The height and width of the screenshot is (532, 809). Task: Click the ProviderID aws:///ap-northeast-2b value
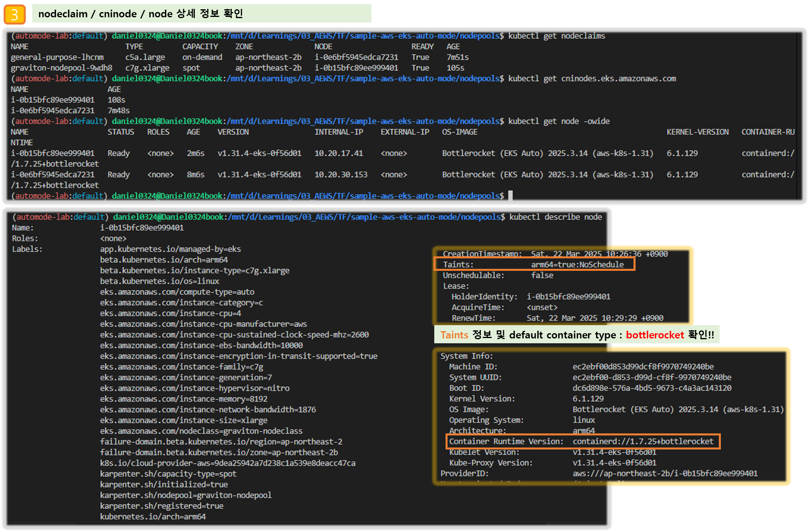665,473
